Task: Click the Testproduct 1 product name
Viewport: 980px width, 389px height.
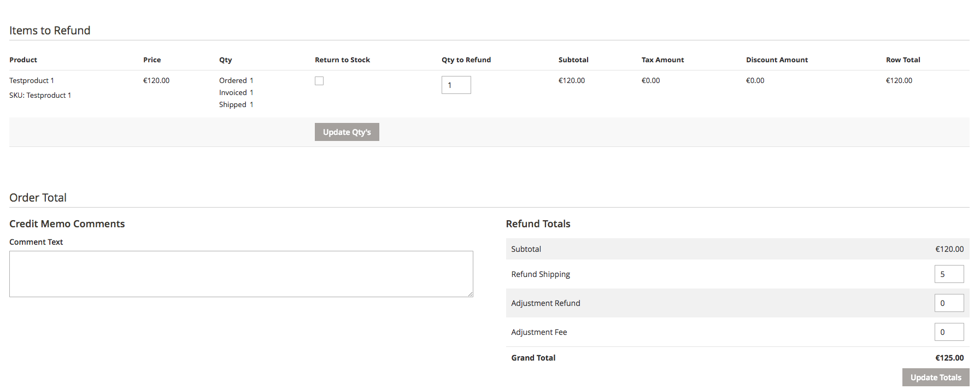Action: [x=32, y=81]
